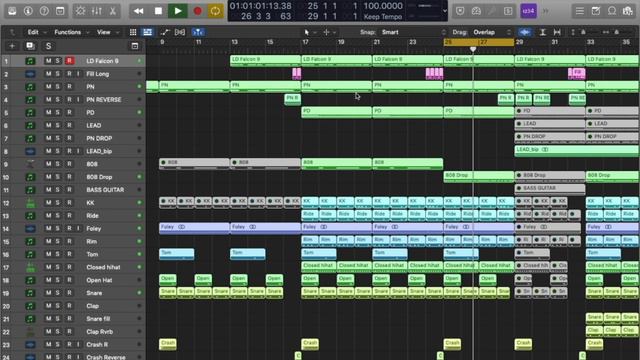Open the Library panel icon
Image resolution: width=640 pixels, height=360 pixels.
tap(12, 11)
